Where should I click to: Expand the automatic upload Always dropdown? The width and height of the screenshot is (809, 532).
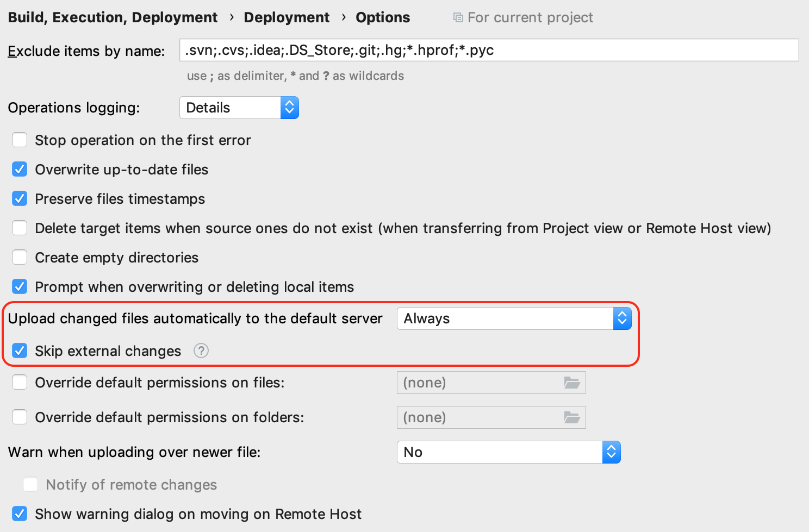point(514,318)
